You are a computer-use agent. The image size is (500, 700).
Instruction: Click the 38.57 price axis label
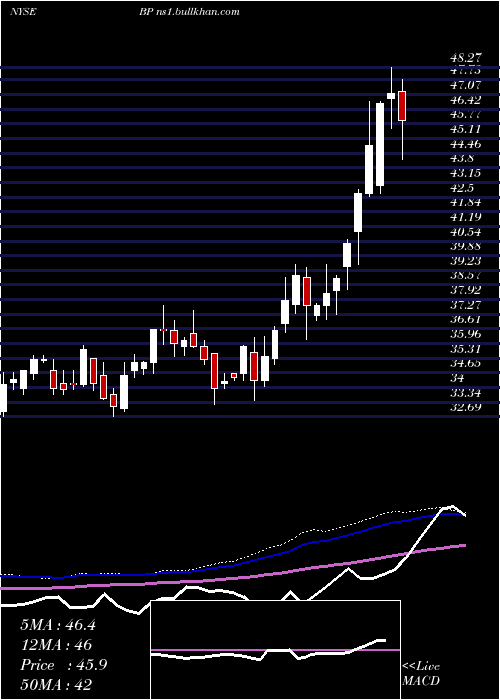click(x=465, y=275)
